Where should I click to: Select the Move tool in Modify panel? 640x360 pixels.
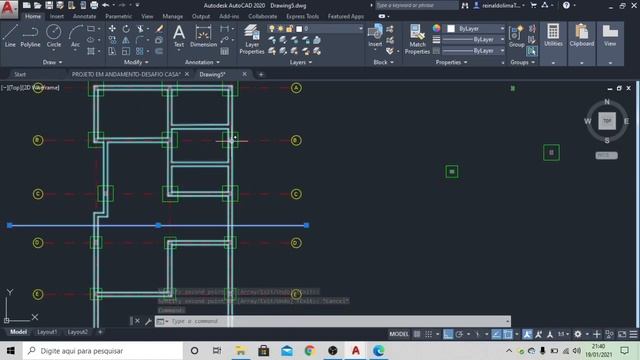pyautogui.click(x=112, y=29)
